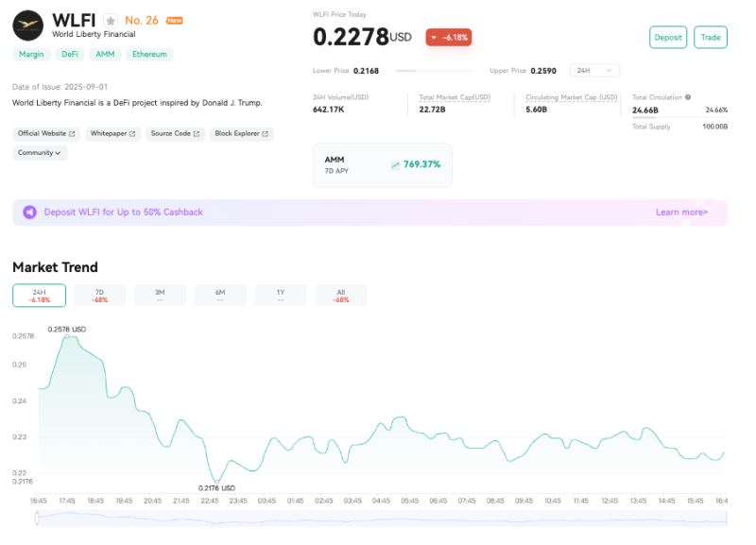
Task: Click Learn more in cashback banner
Action: pos(681,213)
